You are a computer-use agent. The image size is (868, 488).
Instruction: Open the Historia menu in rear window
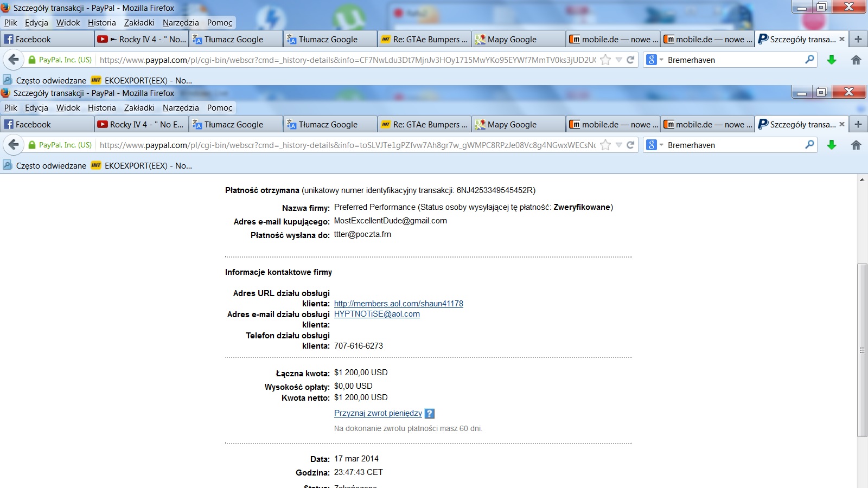point(102,22)
